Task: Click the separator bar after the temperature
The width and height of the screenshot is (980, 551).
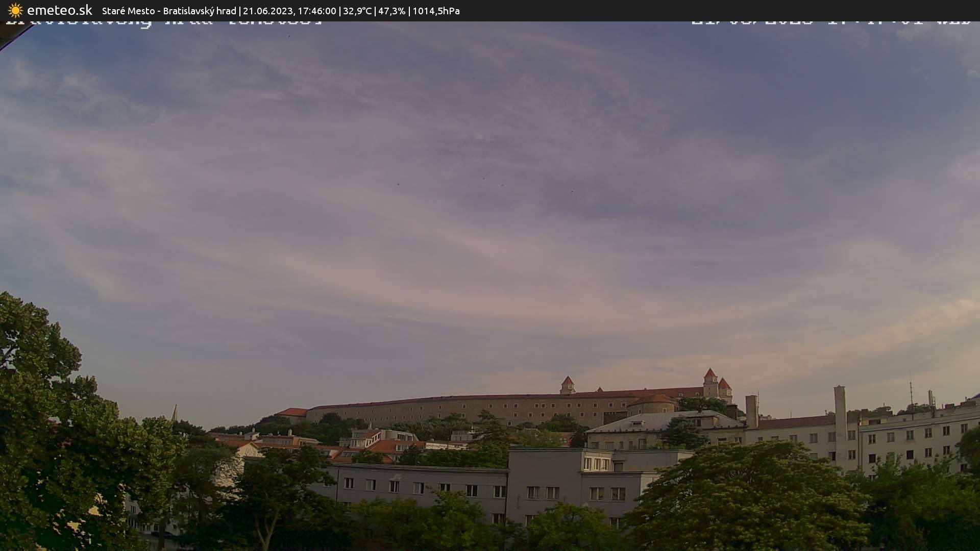Action: (376, 11)
